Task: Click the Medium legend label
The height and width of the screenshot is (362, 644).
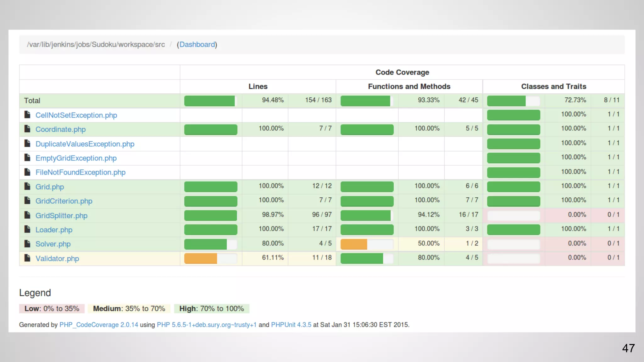Action: tap(129, 309)
